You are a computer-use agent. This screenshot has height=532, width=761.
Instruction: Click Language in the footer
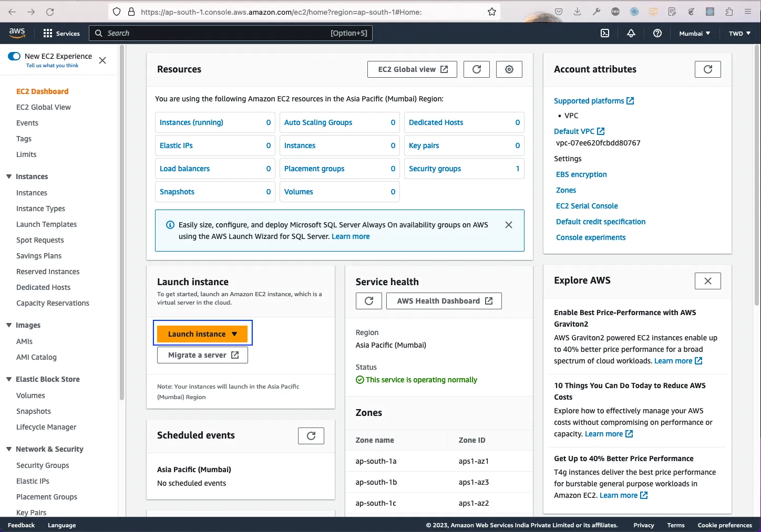coord(61,525)
